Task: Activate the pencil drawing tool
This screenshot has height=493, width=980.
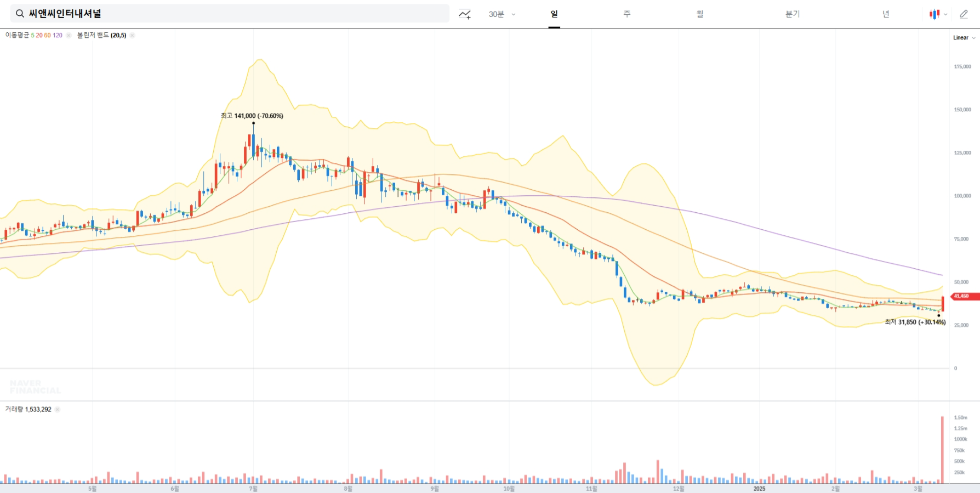Action: (x=964, y=14)
